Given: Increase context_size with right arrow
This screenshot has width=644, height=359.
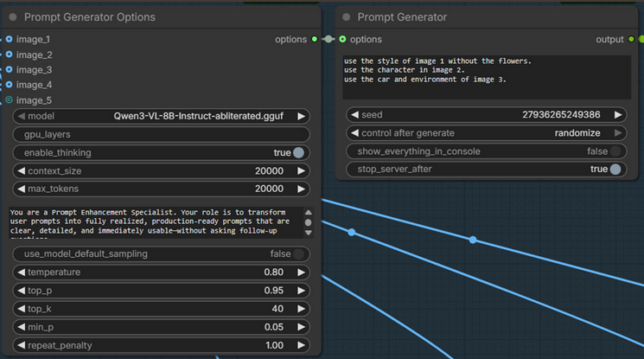Looking at the screenshot, I should click(x=301, y=170).
